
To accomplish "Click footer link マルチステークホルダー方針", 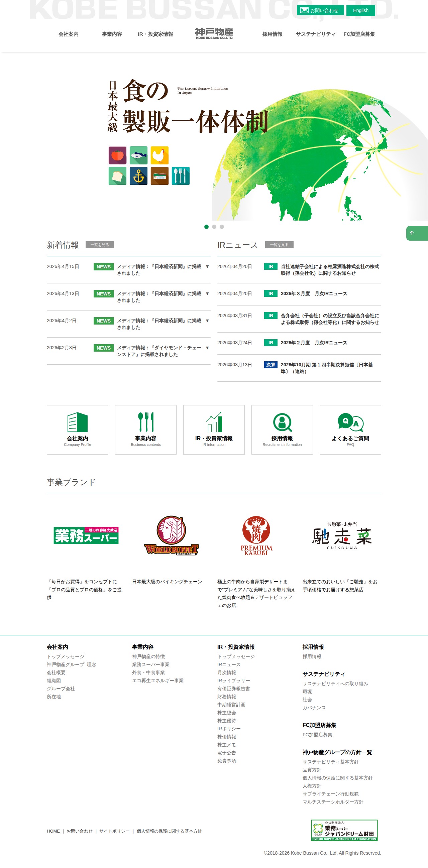I will pyautogui.click(x=333, y=802).
